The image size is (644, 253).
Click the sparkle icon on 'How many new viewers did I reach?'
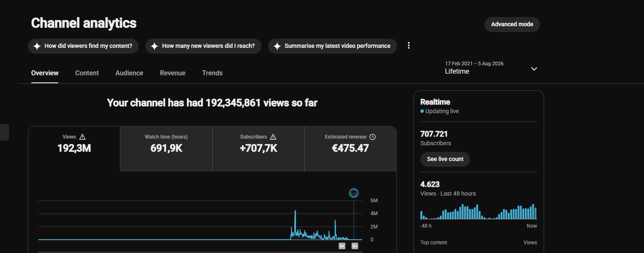coord(154,46)
